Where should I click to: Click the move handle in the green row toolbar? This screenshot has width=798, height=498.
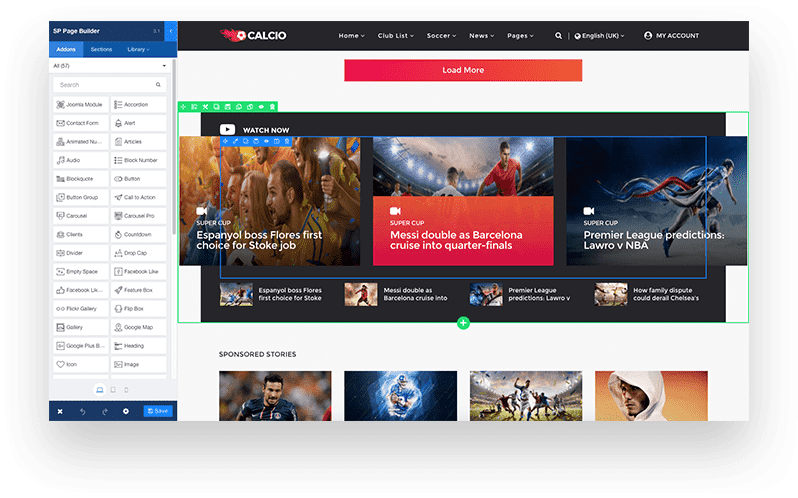point(183,107)
